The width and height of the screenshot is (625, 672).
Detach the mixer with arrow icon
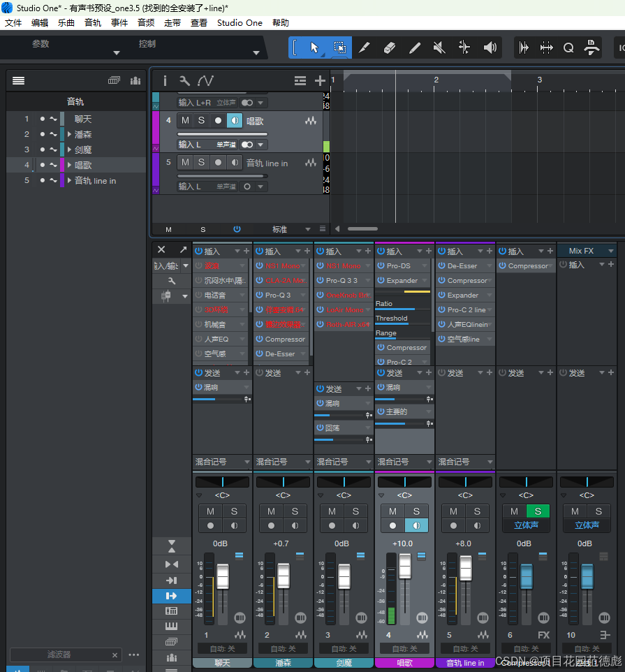tap(184, 249)
